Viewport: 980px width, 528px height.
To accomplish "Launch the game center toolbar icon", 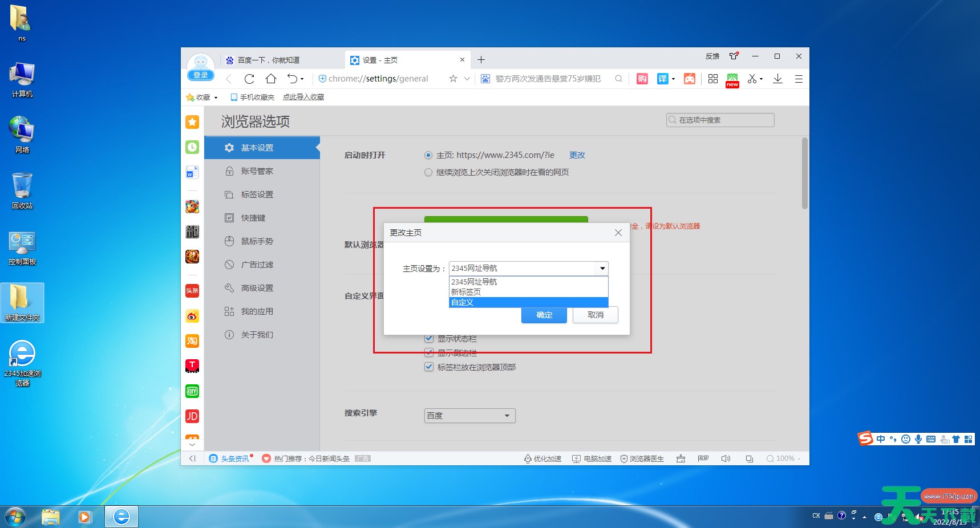I will [x=690, y=79].
